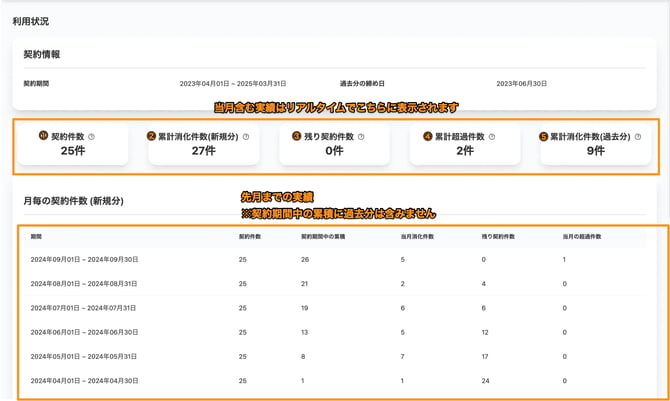Select the 2024年09月01日 ~ 2024年09月30日 row

pyautogui.click(x=84, y=259)
